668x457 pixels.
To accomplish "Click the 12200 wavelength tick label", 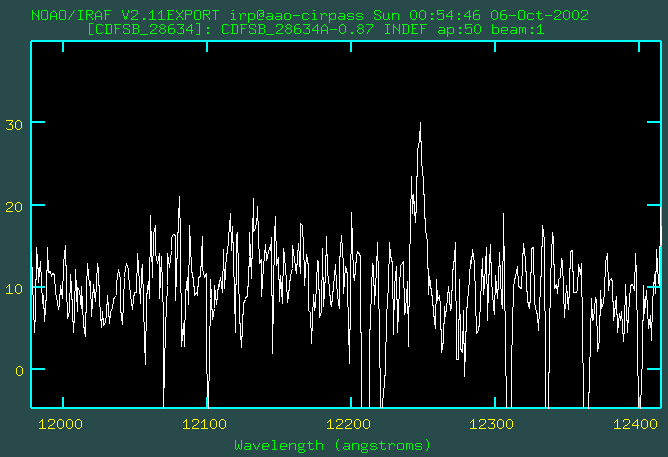I will pos(351,424).
